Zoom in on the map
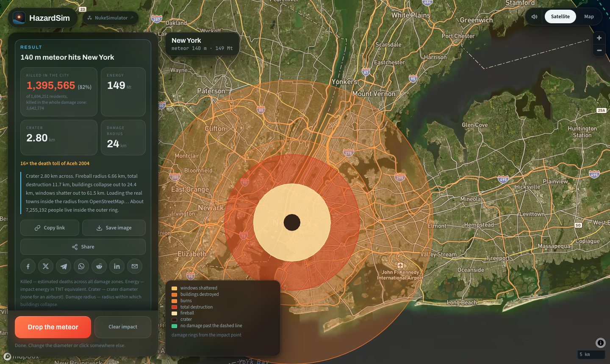Viewport: 610px width, 364px height. (x=599, y=38)
